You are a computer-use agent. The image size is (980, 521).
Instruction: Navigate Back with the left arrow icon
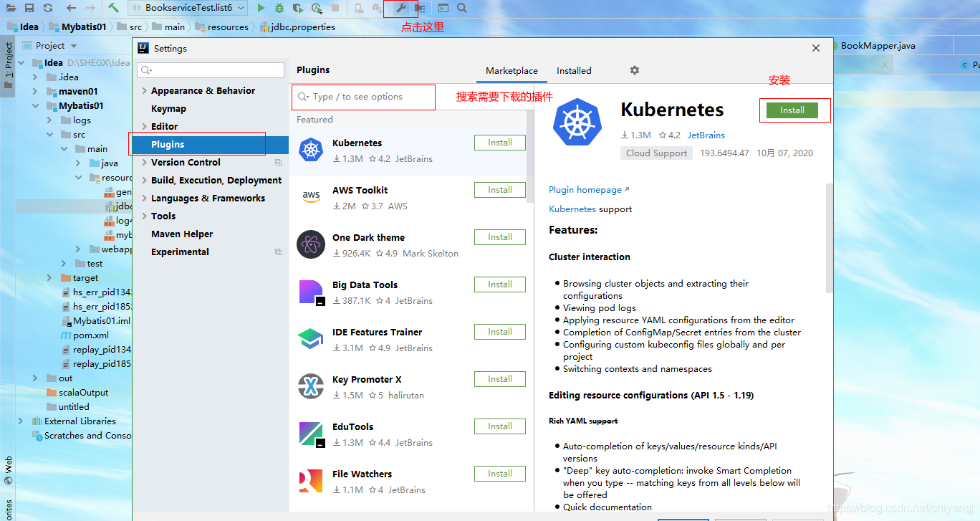pos(71,8)
